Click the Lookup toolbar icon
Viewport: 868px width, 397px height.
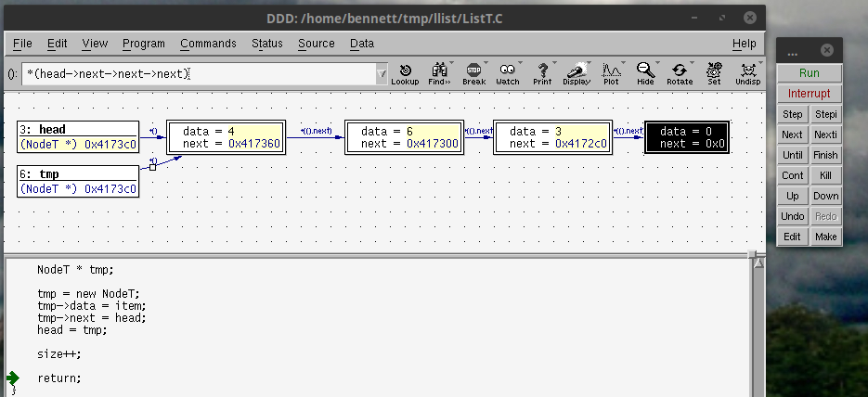point(405,73)
